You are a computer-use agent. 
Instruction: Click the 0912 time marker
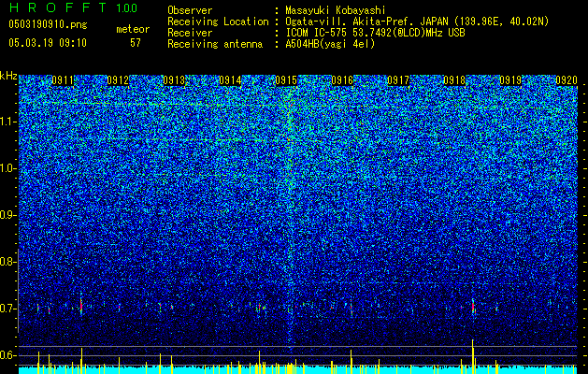coord(118,80)
